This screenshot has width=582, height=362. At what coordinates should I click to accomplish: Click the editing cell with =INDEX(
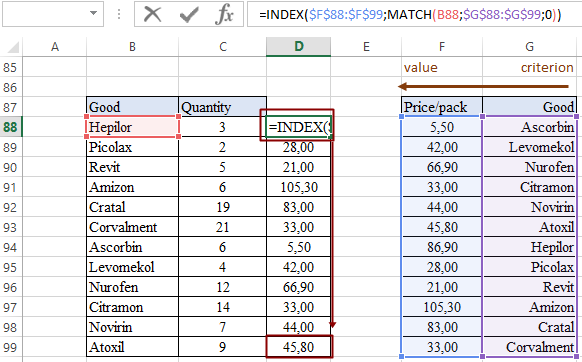[x=298, y=127]
